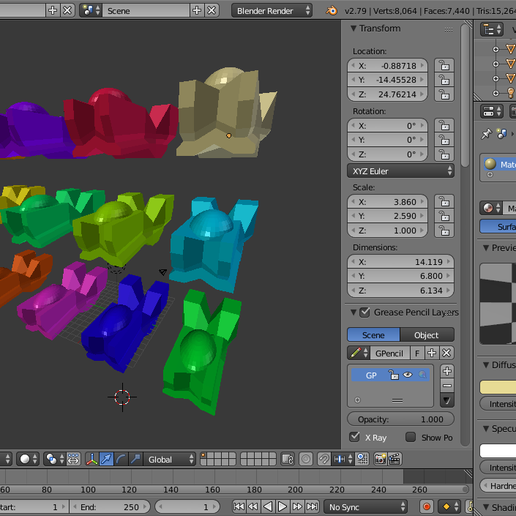
Task: Click the render camera icon in 3D header
Action: (380, 459)
